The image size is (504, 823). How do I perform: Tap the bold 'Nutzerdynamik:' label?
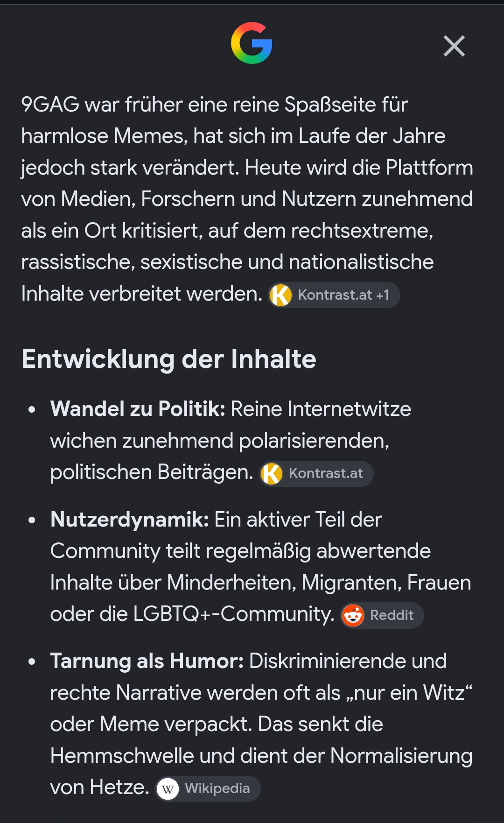[x=129, y=520]
